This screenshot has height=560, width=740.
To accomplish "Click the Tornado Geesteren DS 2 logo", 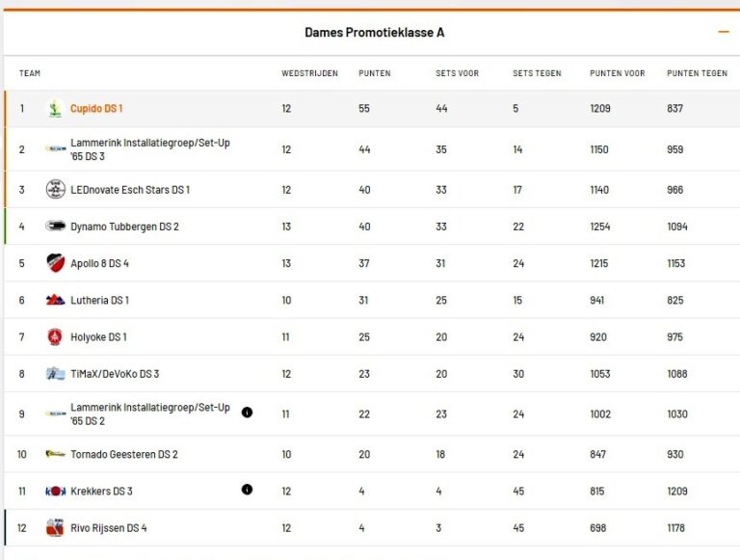I will tap(56, 454).
